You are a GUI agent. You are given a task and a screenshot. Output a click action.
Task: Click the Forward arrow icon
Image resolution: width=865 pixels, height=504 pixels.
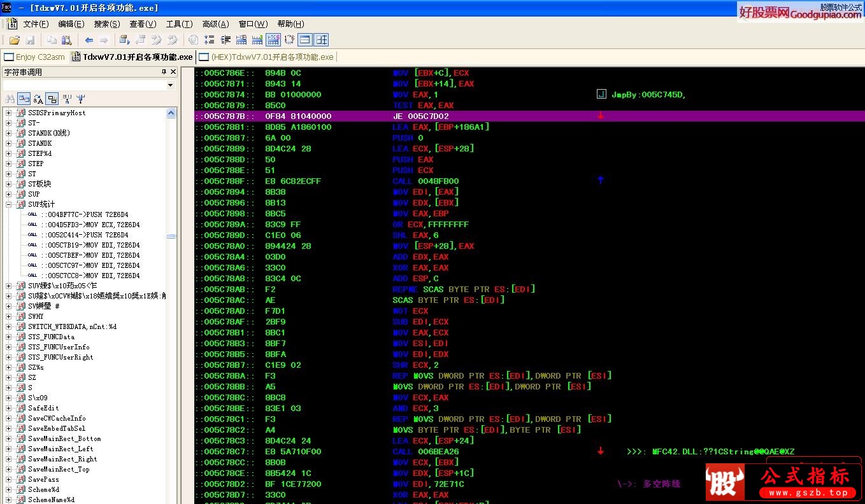tap(104, 40)
